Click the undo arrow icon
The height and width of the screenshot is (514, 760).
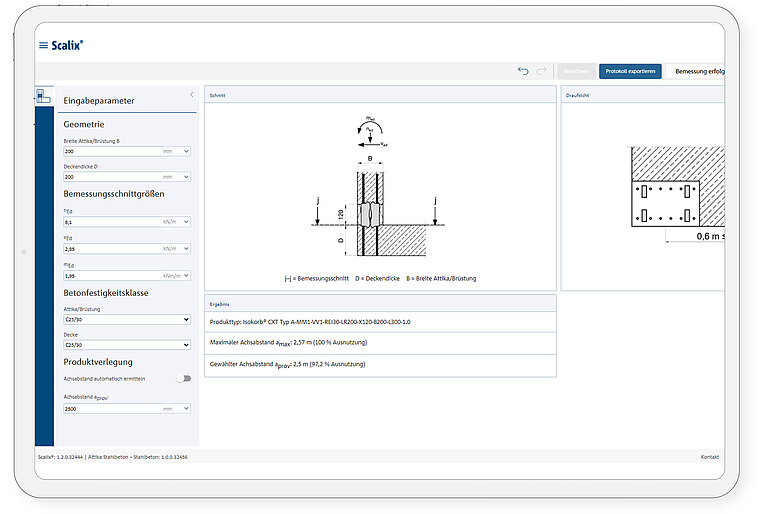pyautogui.click(x=523, y=71)
